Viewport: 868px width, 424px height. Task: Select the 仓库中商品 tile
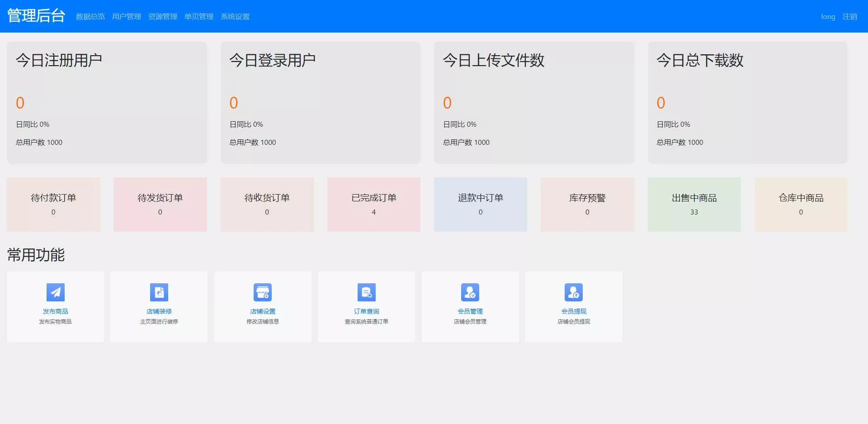801,205
